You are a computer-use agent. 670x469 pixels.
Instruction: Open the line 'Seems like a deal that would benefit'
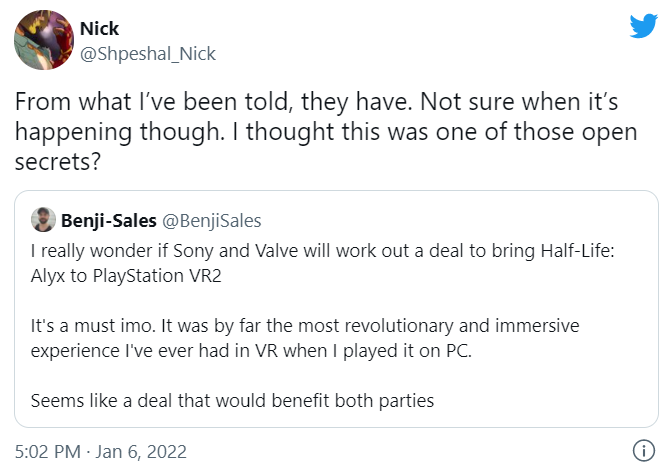232,401
